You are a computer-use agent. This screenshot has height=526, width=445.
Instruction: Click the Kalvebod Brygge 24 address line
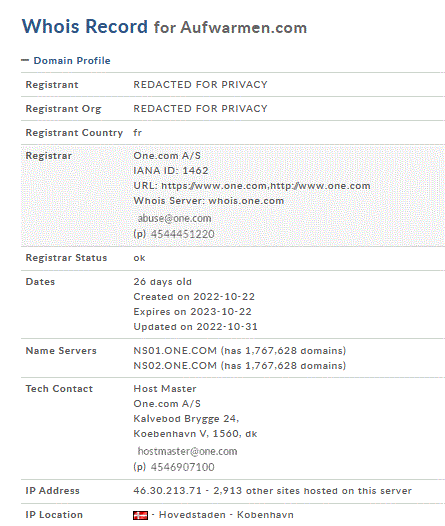click(186, 419)
